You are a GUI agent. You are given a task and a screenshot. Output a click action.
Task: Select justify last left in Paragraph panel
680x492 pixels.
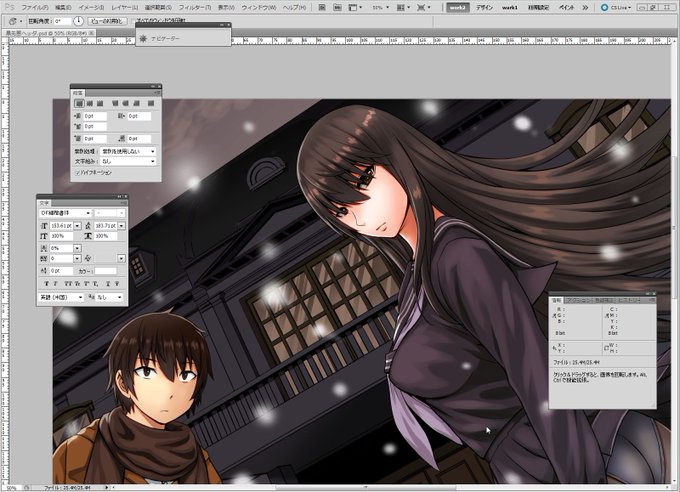point(115,103)
